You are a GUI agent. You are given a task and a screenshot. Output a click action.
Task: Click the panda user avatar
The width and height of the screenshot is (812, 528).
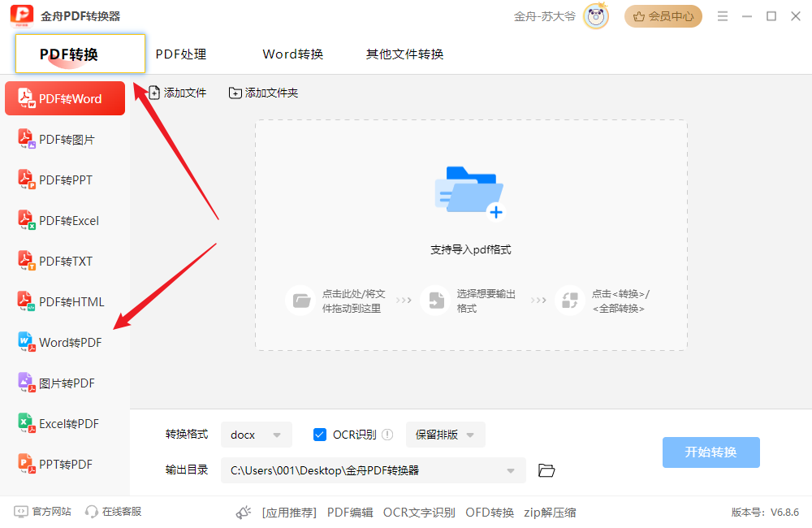[x=596, y=16]
